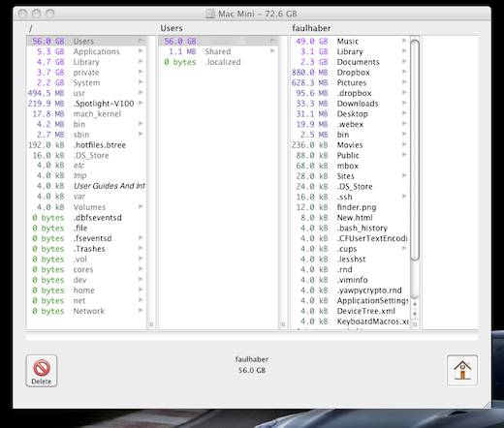Viewport: 504px width, 428px height.
Task: Select the finder.png file
Action: 350,207
